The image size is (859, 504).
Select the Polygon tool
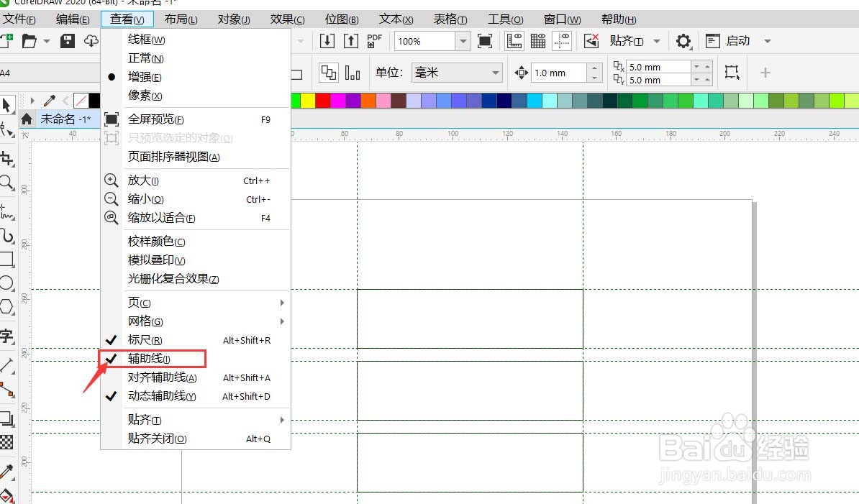pyautogui.click(x=6, y=306)
